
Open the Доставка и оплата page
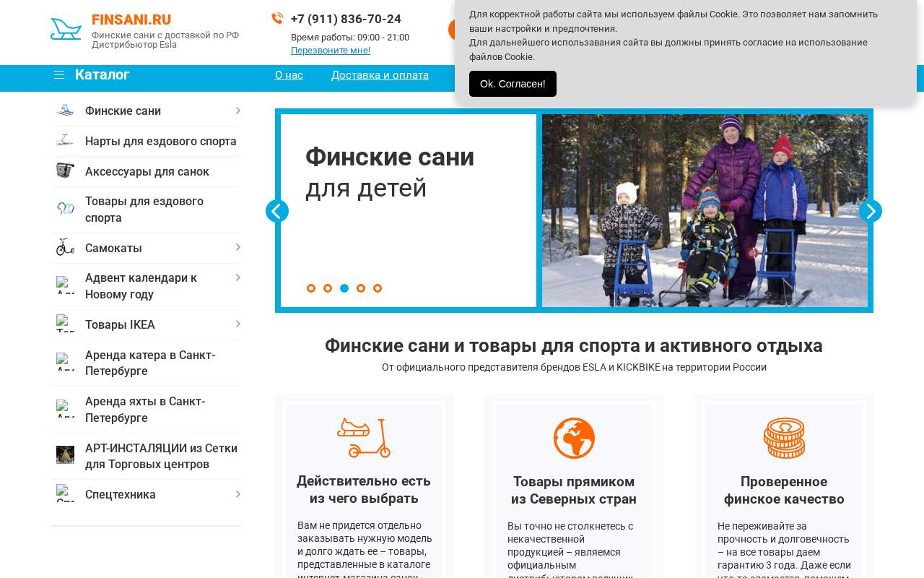click(380, 75)
